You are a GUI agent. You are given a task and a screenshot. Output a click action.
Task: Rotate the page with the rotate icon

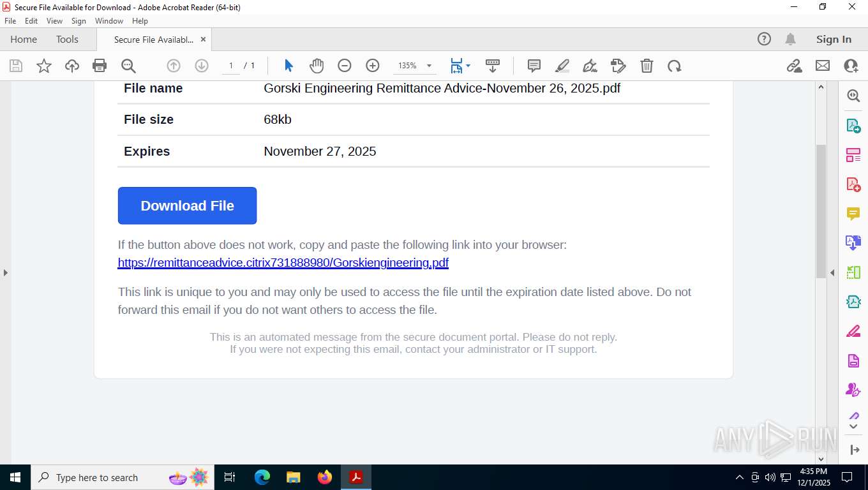click(x=675, y=66)
